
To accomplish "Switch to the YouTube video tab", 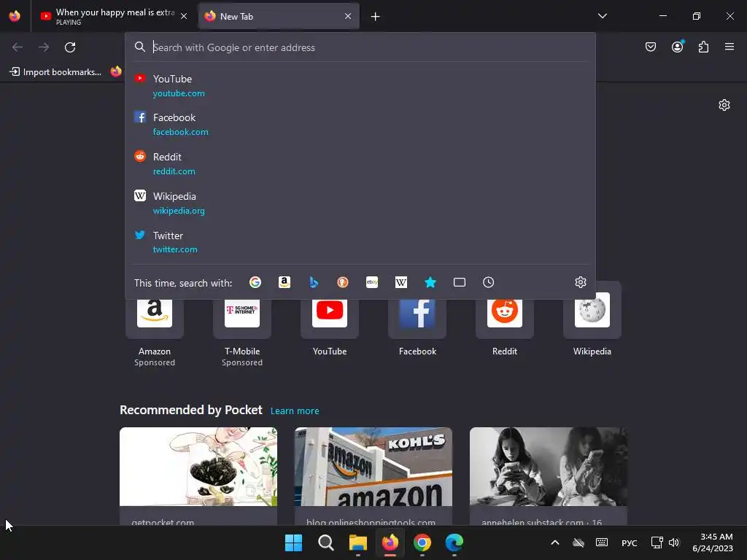I will click(x=115, y=16).
